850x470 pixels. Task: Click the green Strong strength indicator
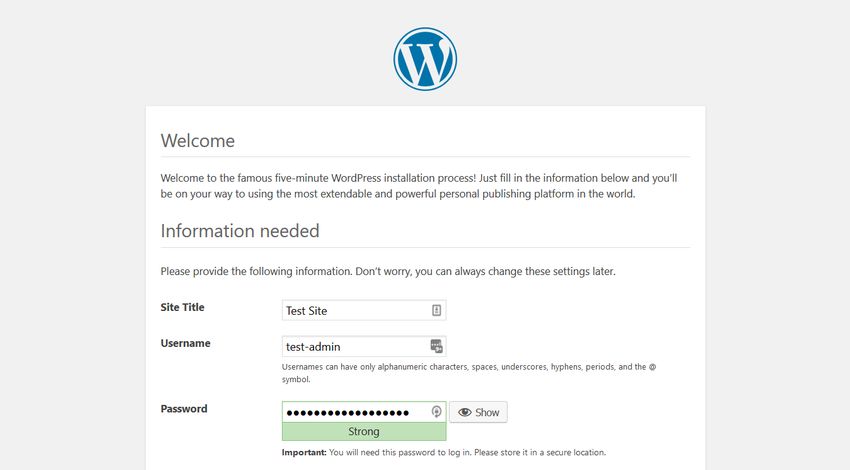click(364, 432)
